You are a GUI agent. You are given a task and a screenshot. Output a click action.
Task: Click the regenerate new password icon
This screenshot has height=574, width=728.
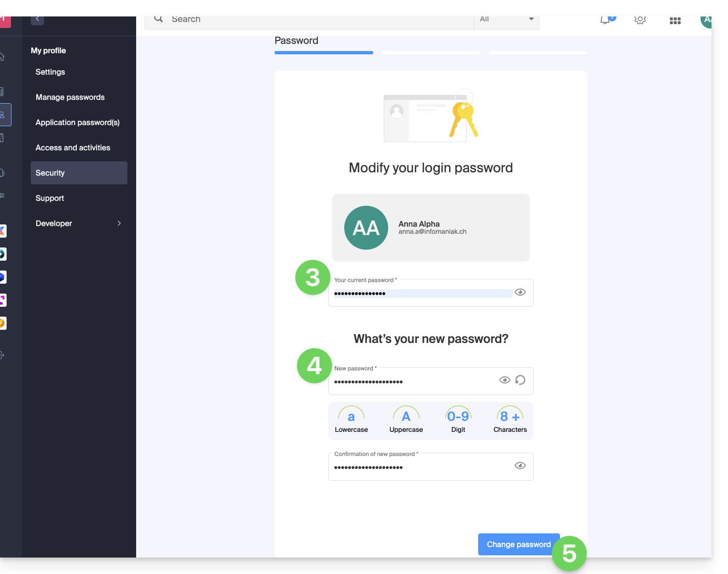tap(520, 380)
